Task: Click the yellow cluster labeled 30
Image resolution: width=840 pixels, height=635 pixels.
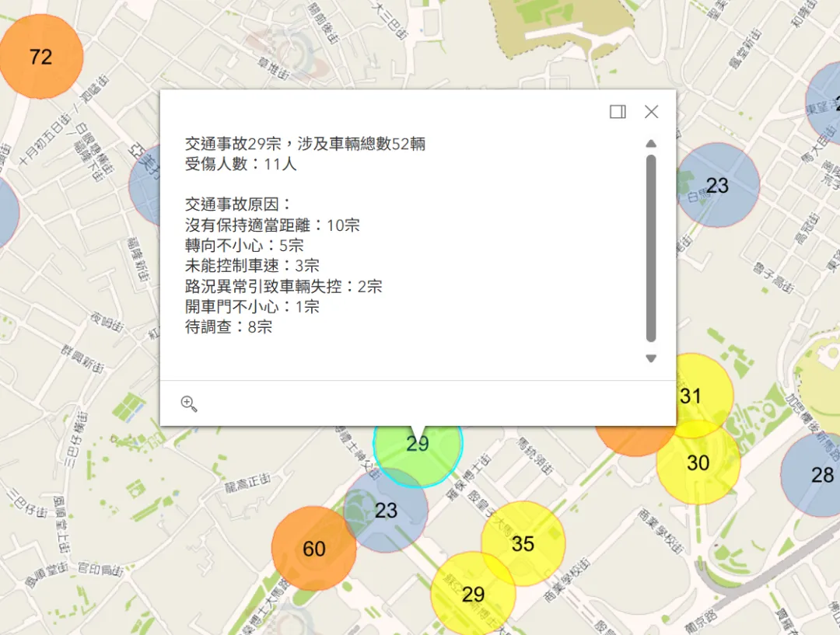Action: [698, 463]
